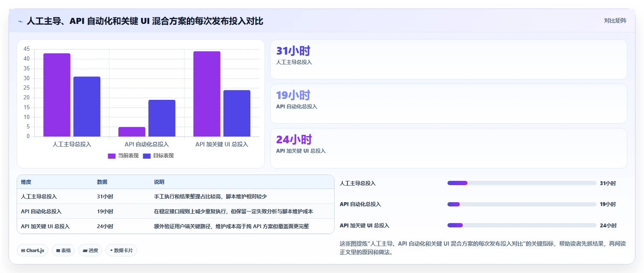This screenshot has width=644, height=273.
Task: Click the 24小时 data card
Action: [449, 148]
